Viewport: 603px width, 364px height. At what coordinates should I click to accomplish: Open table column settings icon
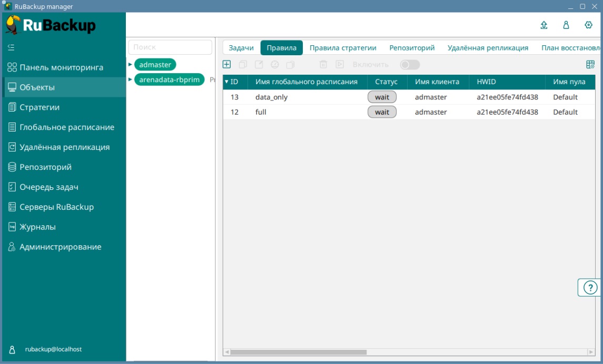[x=590, y=65]
